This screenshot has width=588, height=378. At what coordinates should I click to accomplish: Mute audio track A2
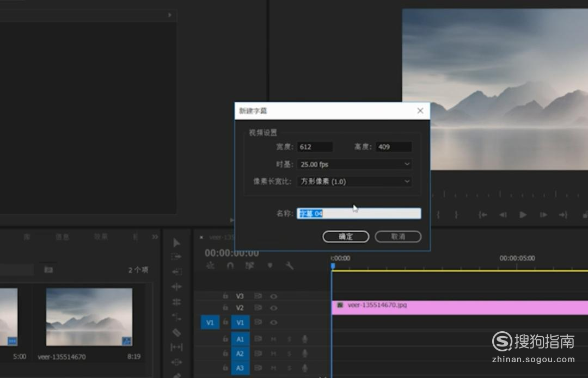(273, 354)
